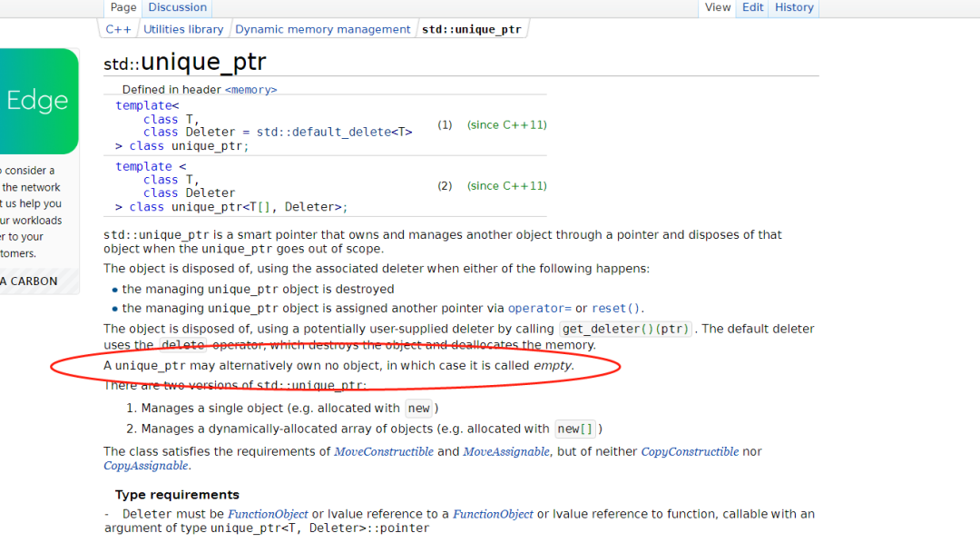Click the second FunctionObject link
The image size is (980, 543).
pyautogui.click(x=493, y=514)
